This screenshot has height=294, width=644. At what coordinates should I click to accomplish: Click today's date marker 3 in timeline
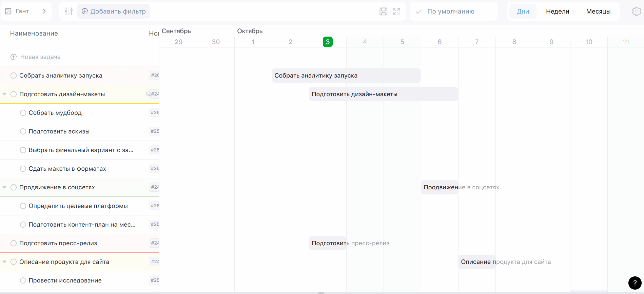328,42
